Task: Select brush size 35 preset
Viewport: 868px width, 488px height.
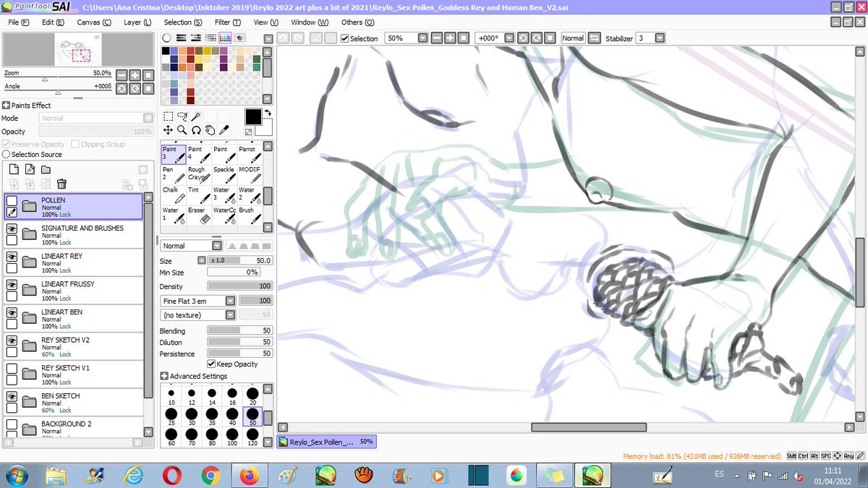Action: coord(212,417)
